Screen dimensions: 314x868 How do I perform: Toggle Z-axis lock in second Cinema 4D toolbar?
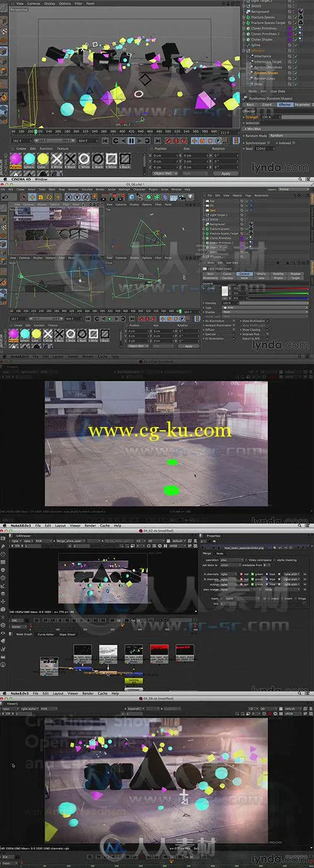point(86,197)
